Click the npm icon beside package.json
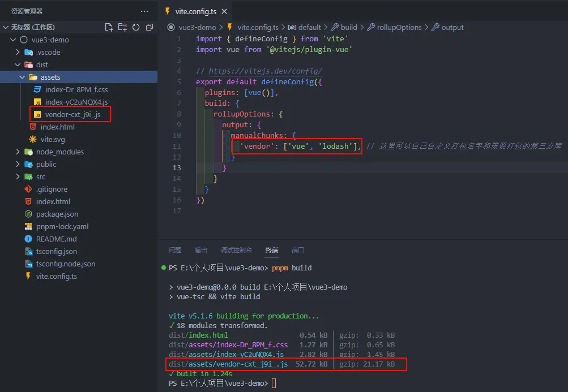Image resolution: width=568 pixels, height=392 pixels. (x=28, y=214)
